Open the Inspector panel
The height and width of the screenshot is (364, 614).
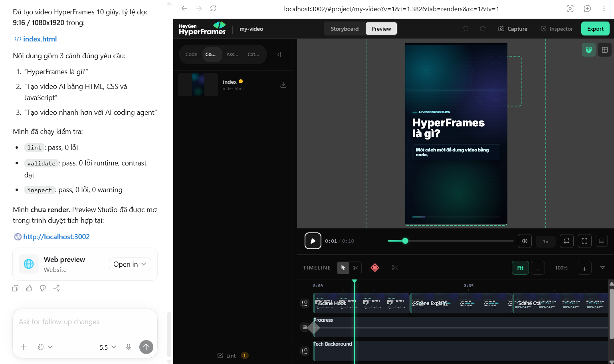pyautogui.click(x=557, y=29)
